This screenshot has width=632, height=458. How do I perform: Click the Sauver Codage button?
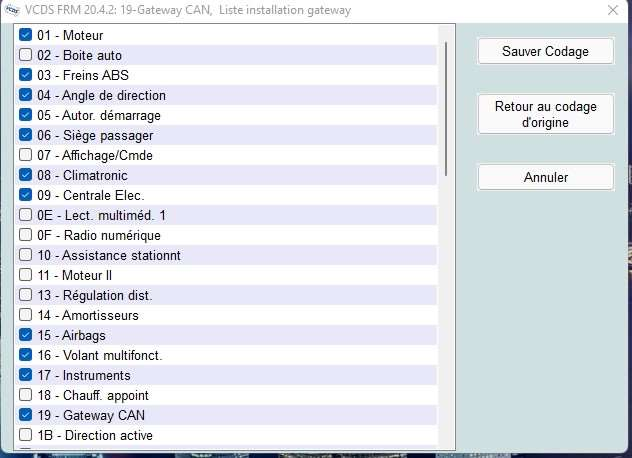click(546, 51)
